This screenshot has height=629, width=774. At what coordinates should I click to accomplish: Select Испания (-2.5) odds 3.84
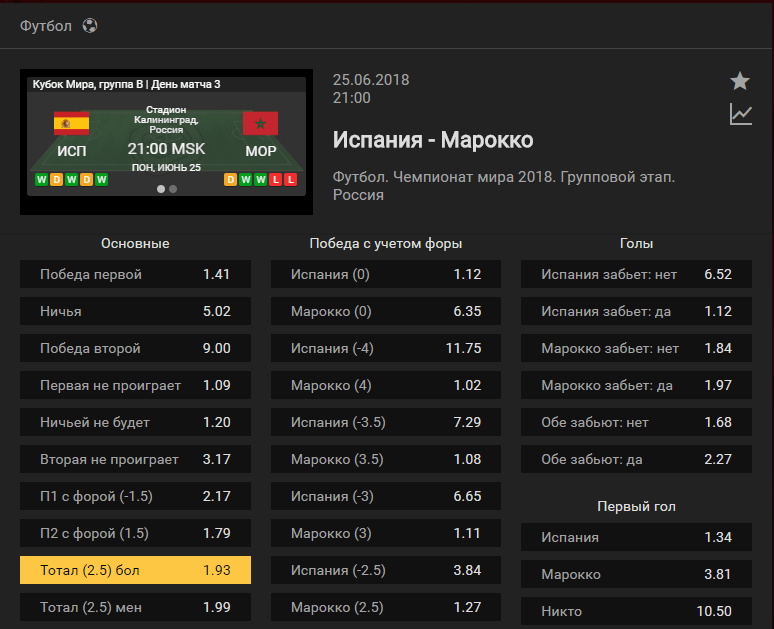click(x=386, y=570)
